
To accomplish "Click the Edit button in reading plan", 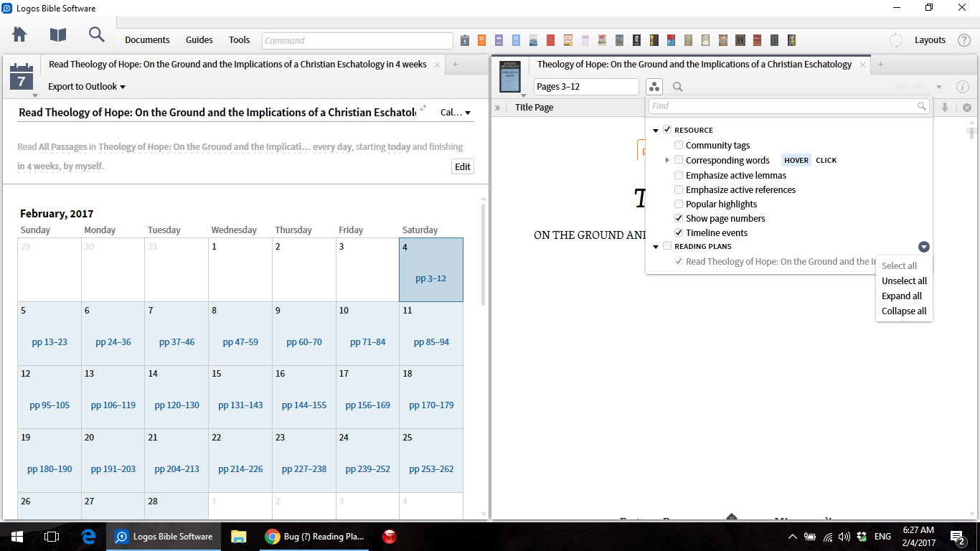I will coord(463,166).
